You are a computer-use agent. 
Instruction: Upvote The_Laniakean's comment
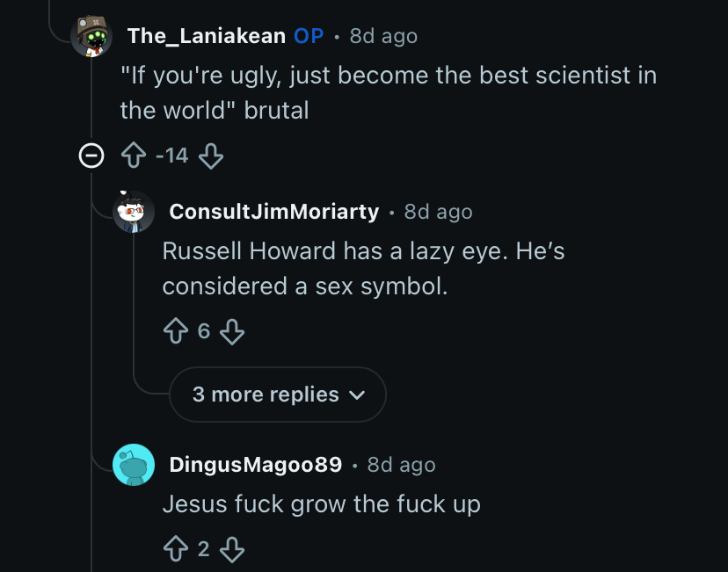click(x=134, y=156)
